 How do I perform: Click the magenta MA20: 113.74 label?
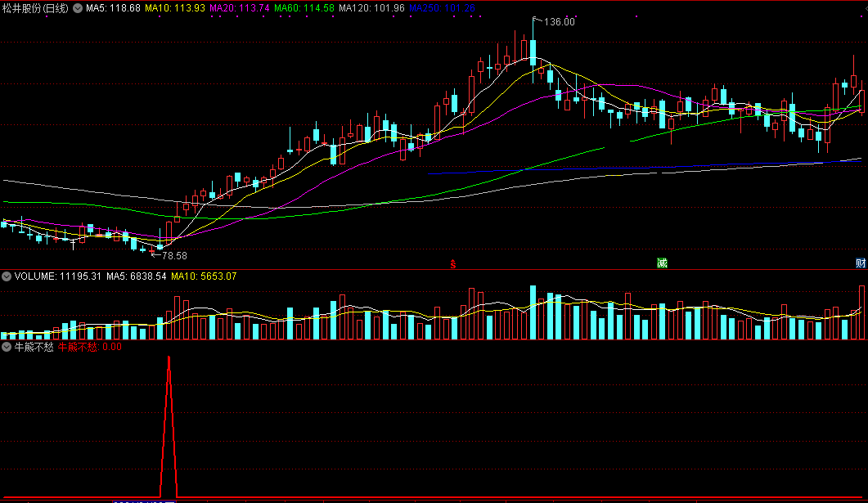(x=240, y=8)
